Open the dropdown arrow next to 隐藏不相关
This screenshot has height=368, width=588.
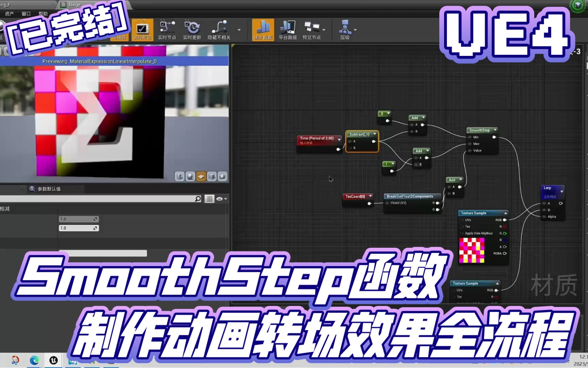239,30
